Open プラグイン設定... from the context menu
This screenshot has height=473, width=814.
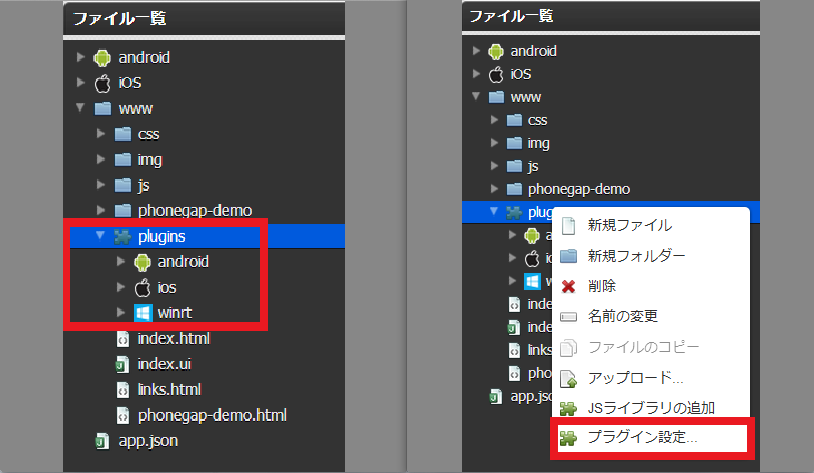[643, 438]
